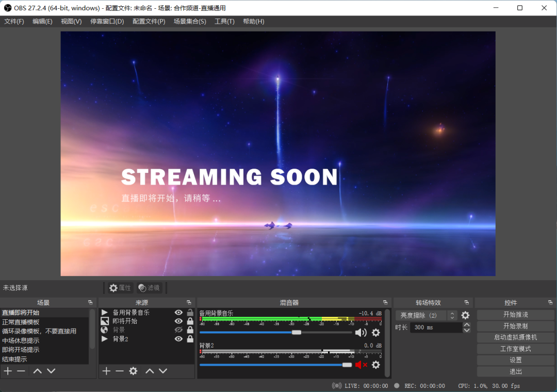557x392 pixels.
Task: Open the 亮度擦除 transition dropdown
Action: [426, 315]
